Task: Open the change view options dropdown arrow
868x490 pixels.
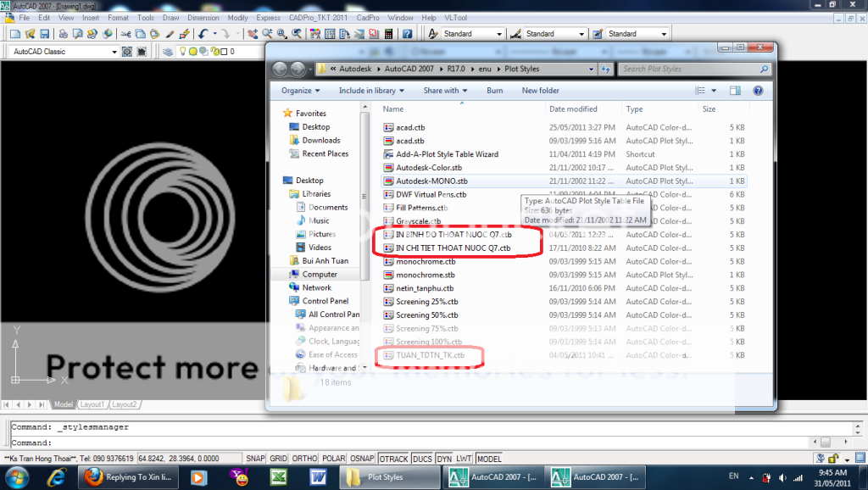Action: 714,90
